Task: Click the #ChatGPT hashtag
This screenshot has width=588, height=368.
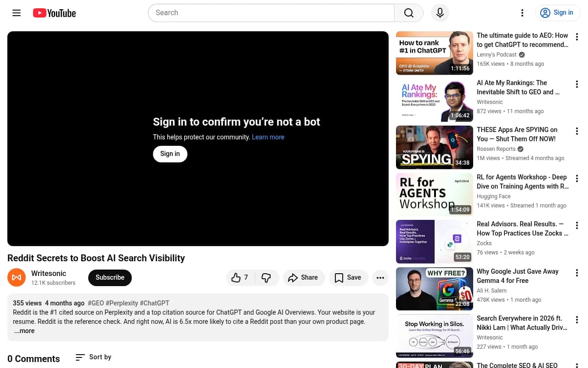Action: (x=154, y=303)
